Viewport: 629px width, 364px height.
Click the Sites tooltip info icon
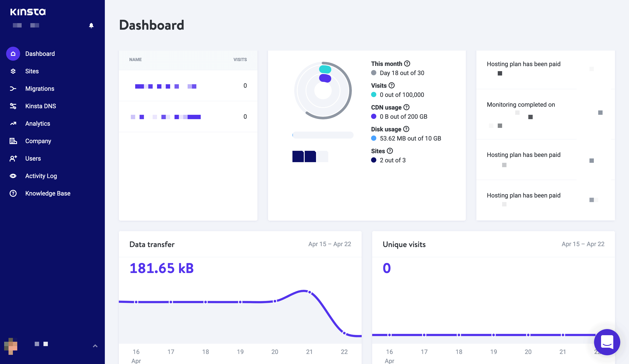point(390,151)
